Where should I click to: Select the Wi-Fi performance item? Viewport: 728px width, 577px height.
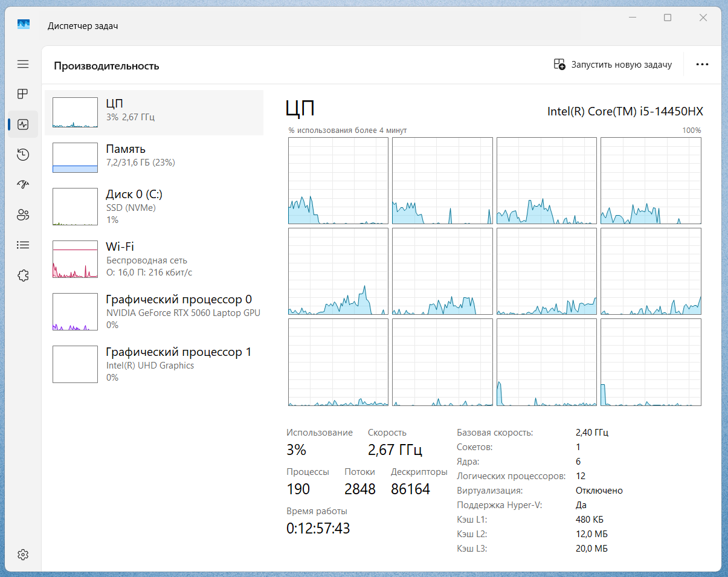coord(154,259)
